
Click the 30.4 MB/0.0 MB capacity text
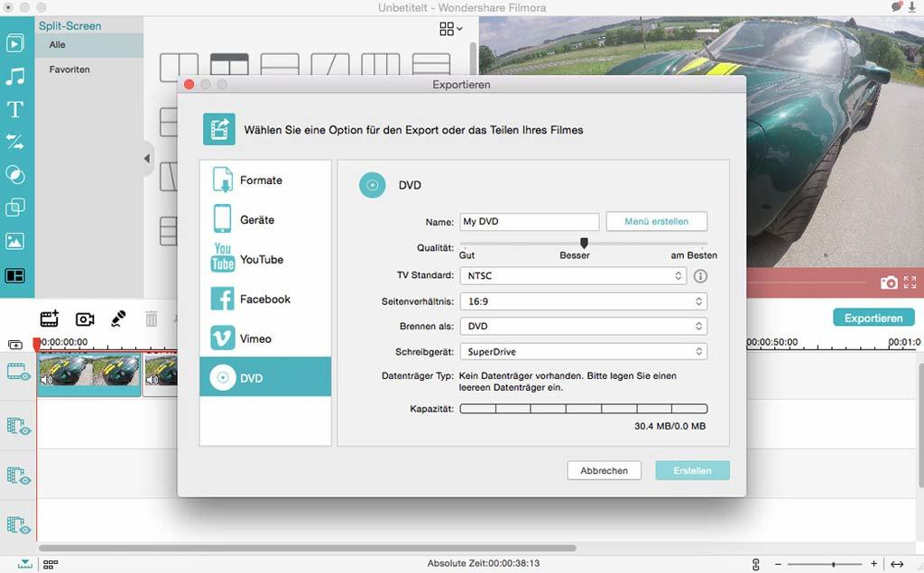(x=670, y=426)
